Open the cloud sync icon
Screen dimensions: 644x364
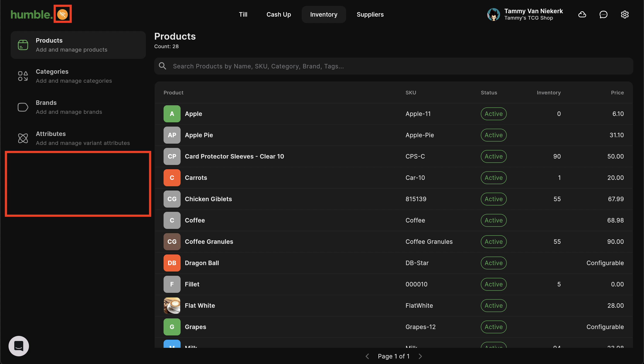[x=582, y=14]
